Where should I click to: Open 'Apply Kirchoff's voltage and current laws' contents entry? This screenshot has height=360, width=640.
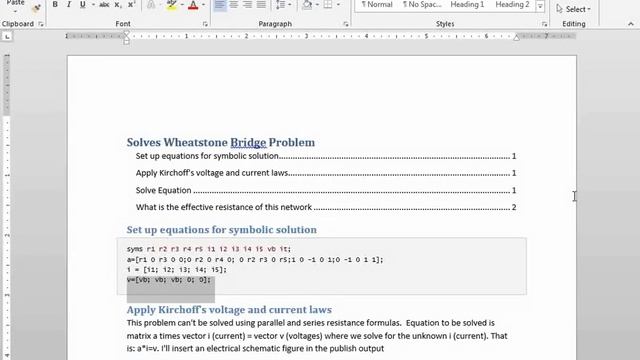coord(326,173)
